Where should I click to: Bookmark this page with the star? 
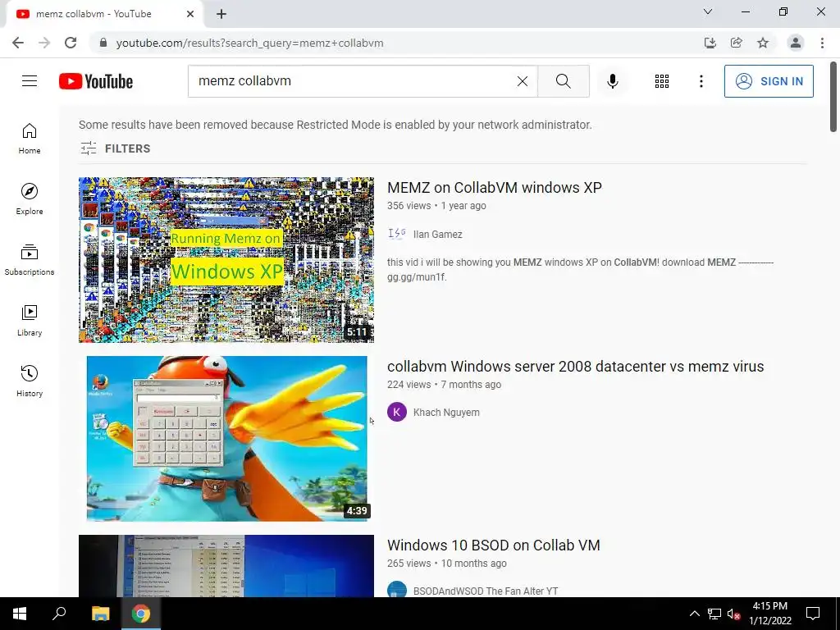pyautogui.click(x=763, y=43)
